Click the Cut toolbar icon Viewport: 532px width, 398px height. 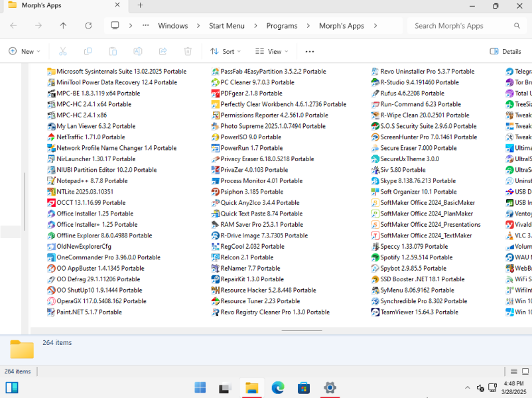[x=63, y=51]
